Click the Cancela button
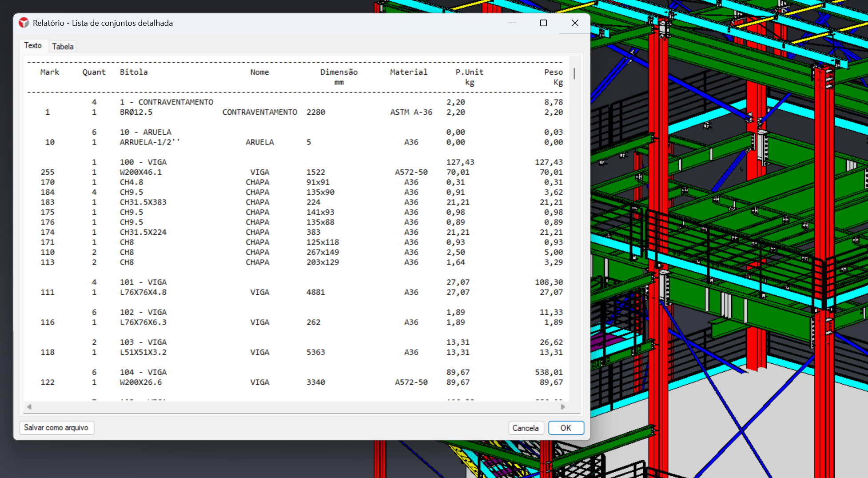Image resolution: width=868 pixels, height=478 pixels. (x=526, y=428)
